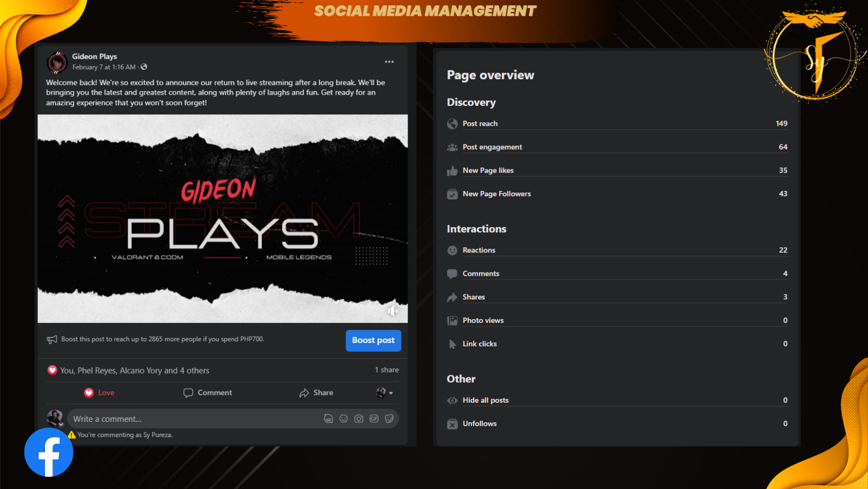The image size is (868, 489).
Task: Unmute the video with the speaker icon
Action: [x=393, y=311]
